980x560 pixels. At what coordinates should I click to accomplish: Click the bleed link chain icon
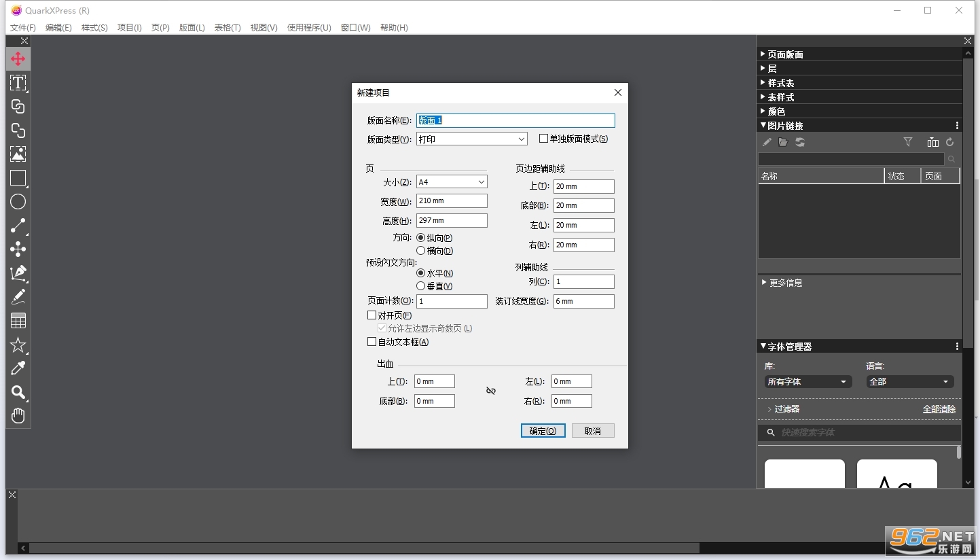(491, 391)
